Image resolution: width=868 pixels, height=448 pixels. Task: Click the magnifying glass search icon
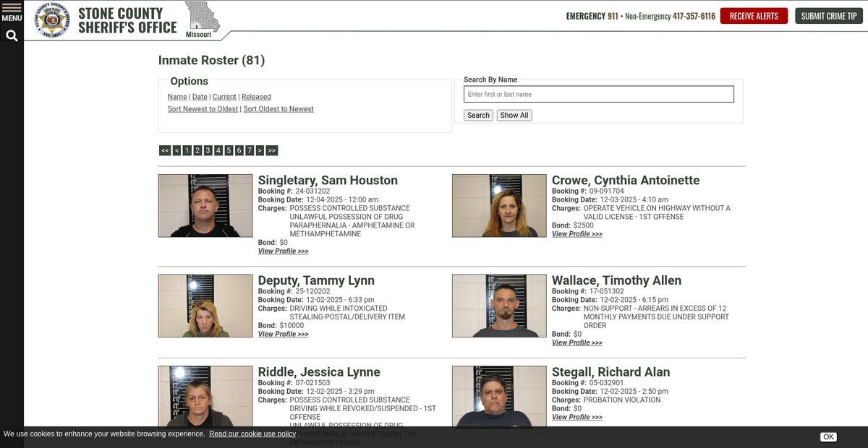click(12, 35)
